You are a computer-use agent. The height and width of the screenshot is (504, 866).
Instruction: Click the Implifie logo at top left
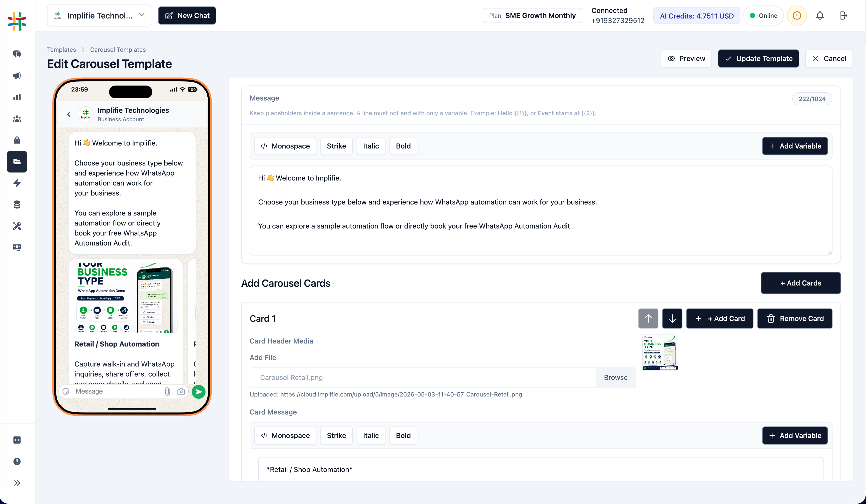[17, 21]
